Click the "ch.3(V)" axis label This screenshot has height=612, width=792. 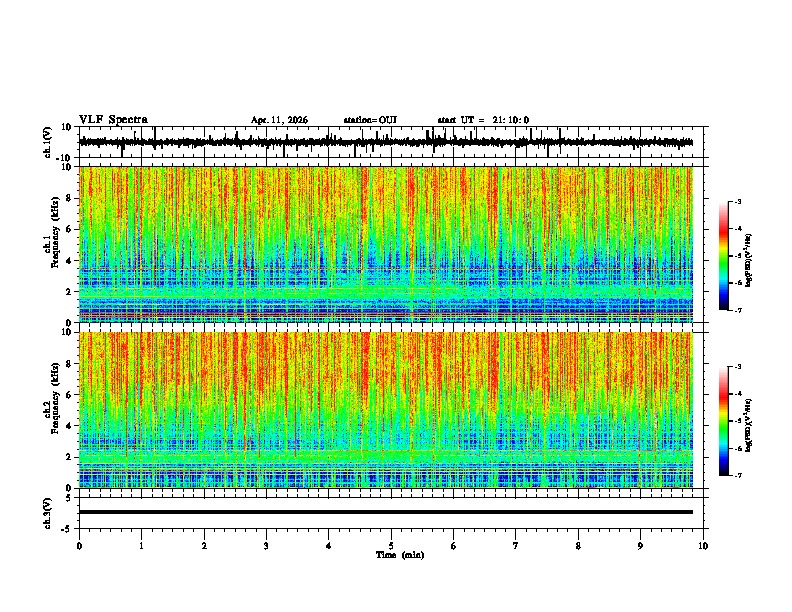click(x=48, y=513)
